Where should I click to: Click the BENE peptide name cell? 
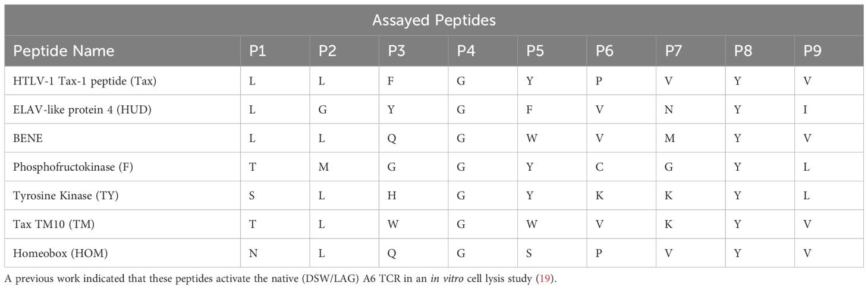(26, 138)
